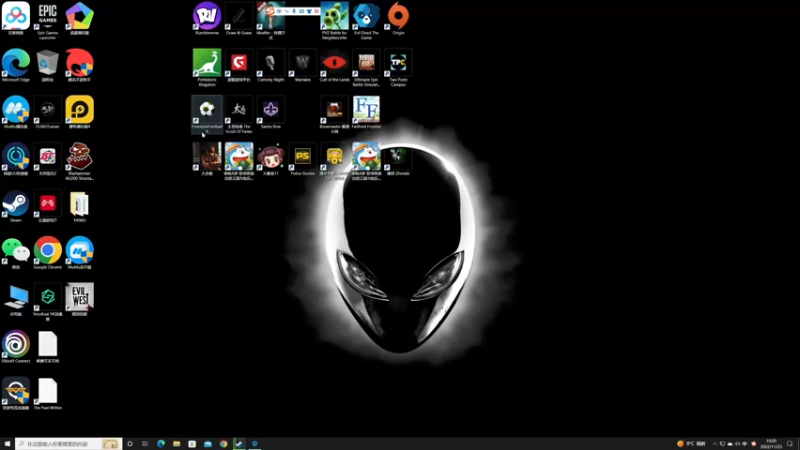Viewport: 800px width, 450px height.
Task: Open taskbar Edge icon
Action: coord(161,444)
